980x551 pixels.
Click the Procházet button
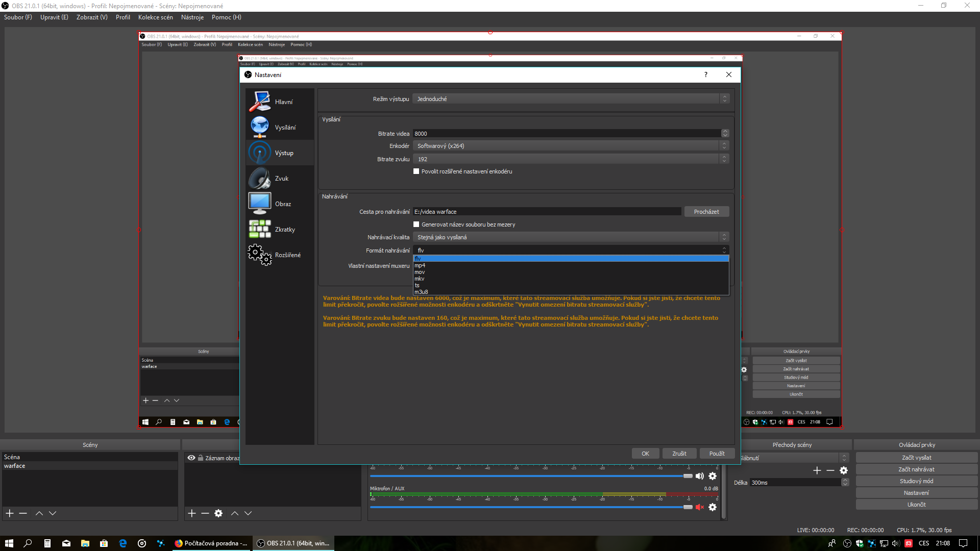click(x=706, y=212)
